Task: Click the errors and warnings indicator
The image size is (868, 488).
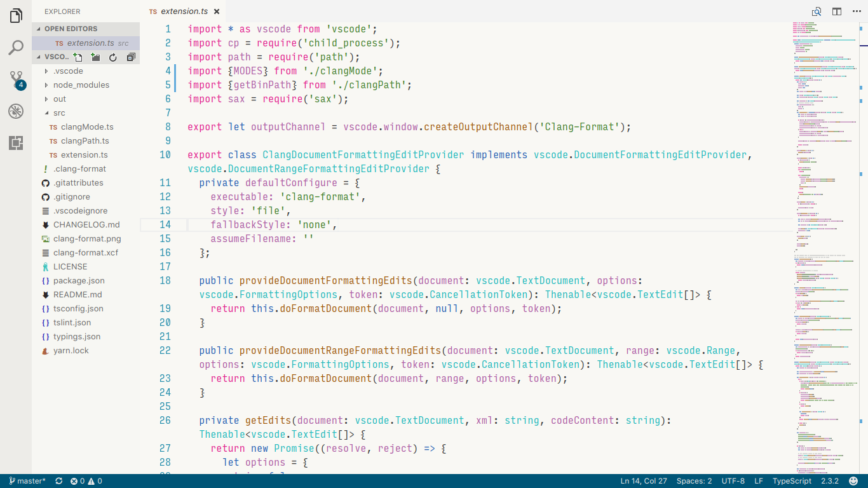Action: [86, 481]
